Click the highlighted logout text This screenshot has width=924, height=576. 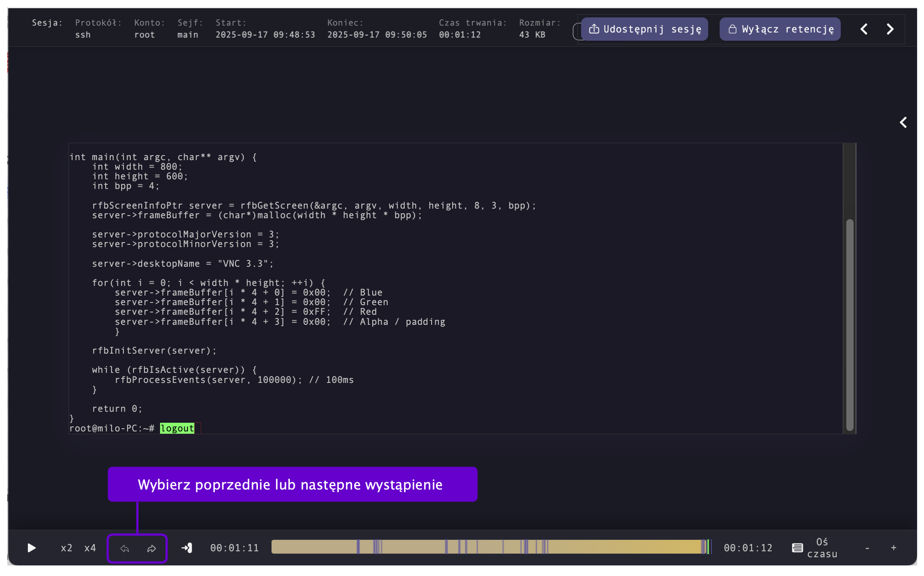pos(177,428)
